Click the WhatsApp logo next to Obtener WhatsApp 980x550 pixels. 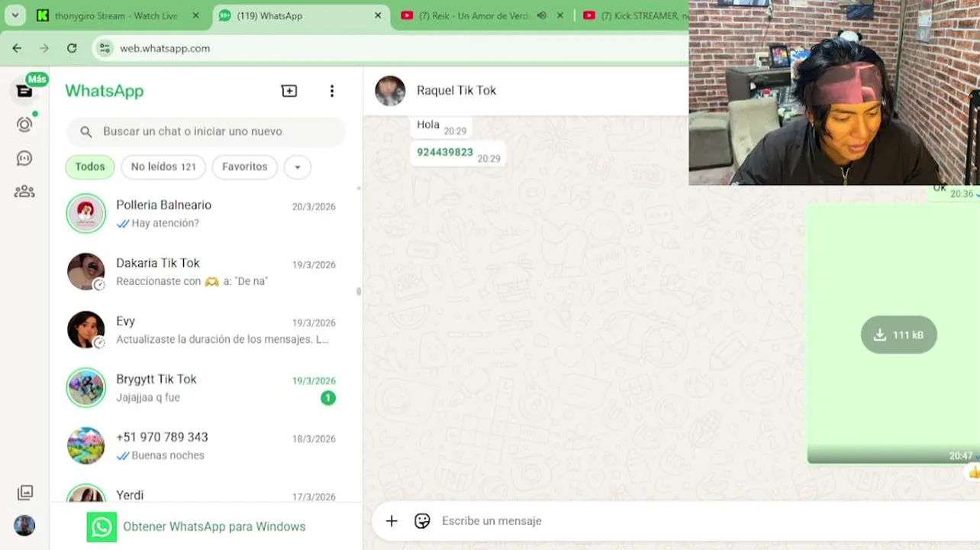point(102,527)
